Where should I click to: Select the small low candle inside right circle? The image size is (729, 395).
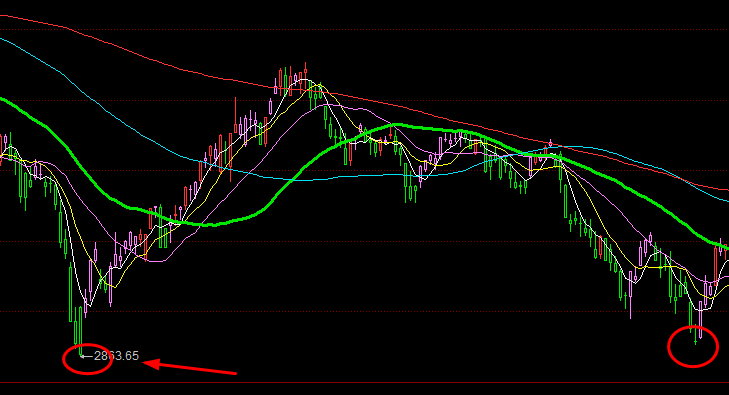coord(696,335)
